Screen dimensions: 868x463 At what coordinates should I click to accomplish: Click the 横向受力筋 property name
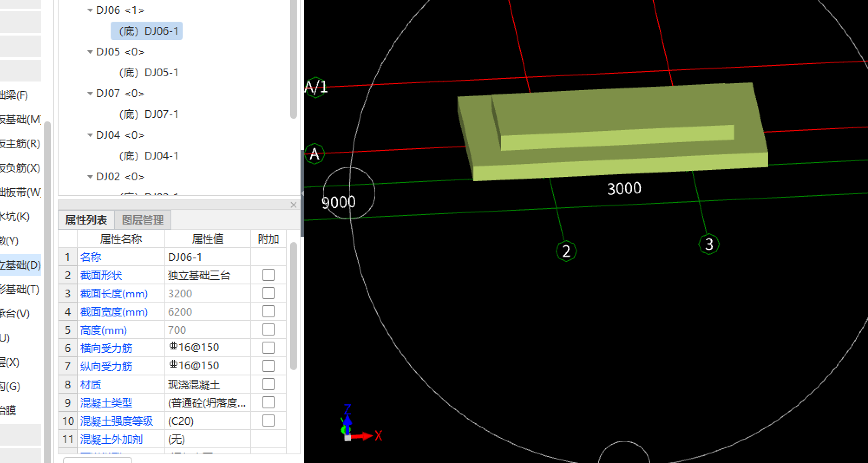[x=106, y=348]
